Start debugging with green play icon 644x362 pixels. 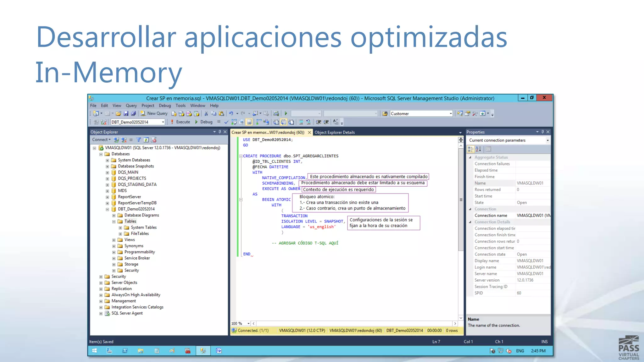(286, 113)
